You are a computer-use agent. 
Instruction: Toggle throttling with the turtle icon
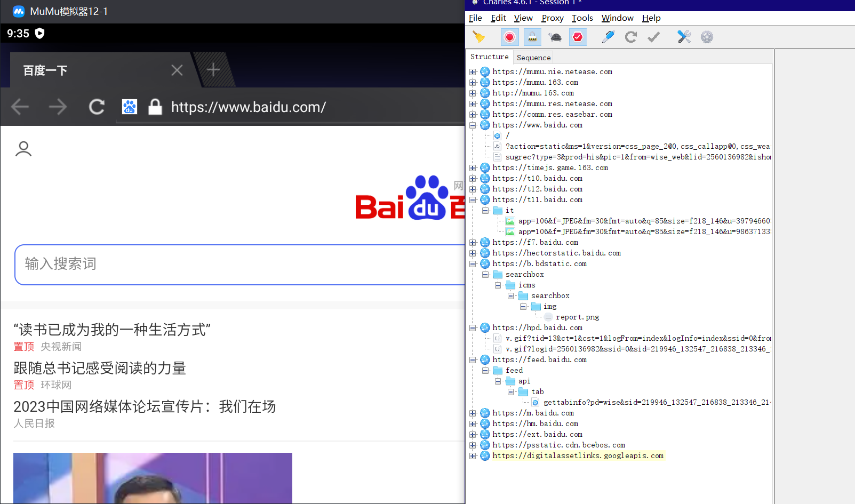click(x=555, y=37)
